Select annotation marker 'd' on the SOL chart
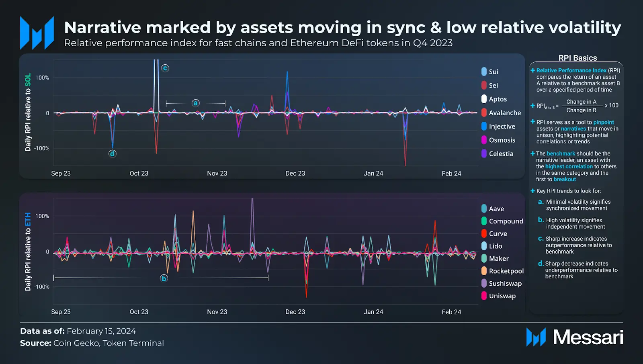 pos(112,153)
